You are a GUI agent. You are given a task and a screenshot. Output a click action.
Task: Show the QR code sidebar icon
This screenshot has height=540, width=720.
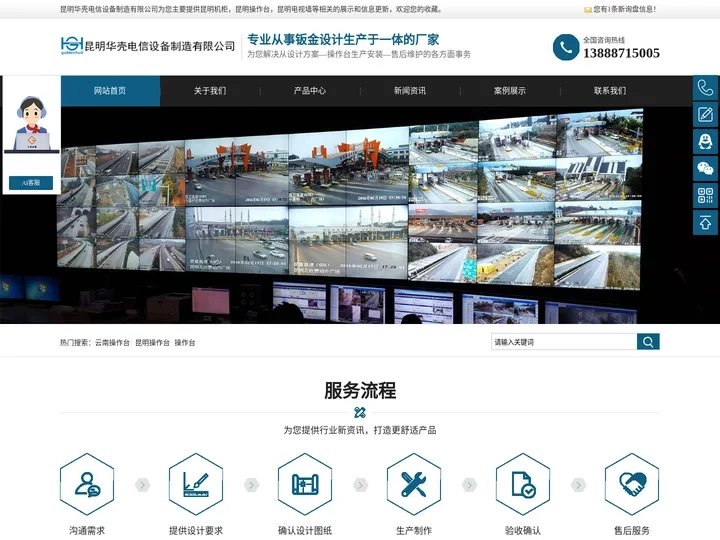pyautogui.click(x=706, y=196)
